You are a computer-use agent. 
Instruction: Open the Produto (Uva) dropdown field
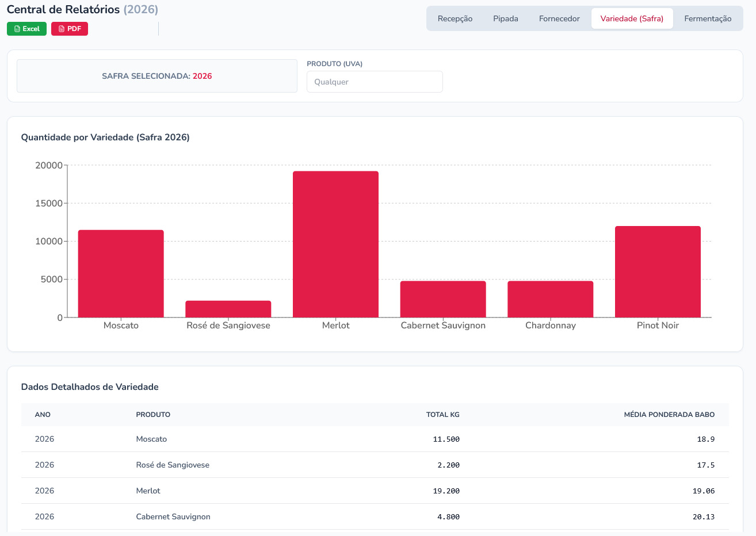coord(375,82)
